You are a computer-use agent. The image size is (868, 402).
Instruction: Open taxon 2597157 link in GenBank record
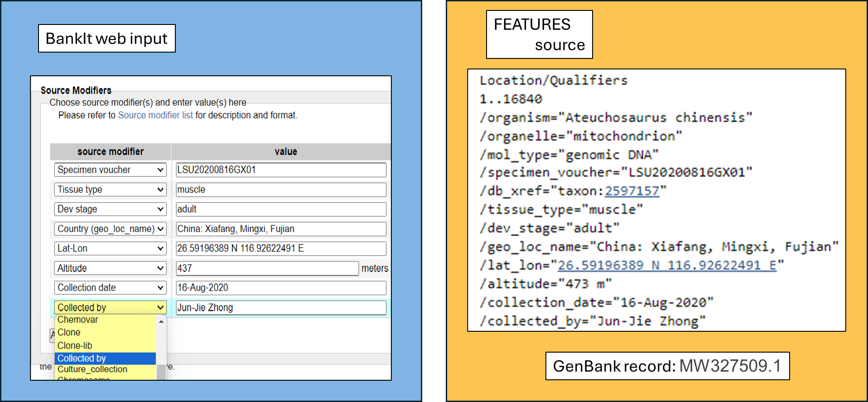[x=632, y=191]
